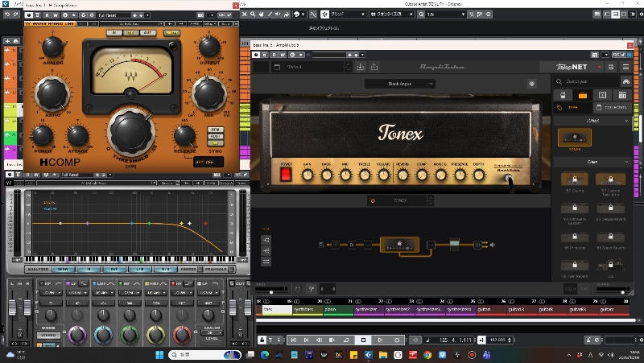Image resolution: width=644 pixels, height=363 pixels.
Task: Turn the H-Comp THRESHOLD knob
Action: point(131,133)
